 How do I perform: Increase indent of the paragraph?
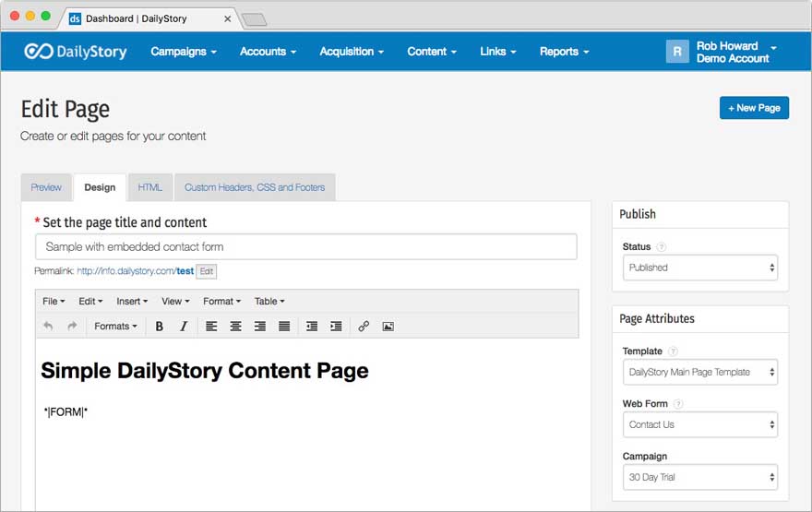336,327
